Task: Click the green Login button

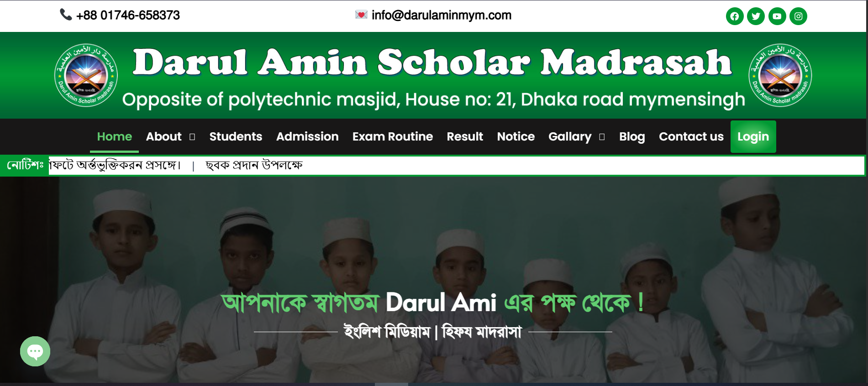Action: 753,136
